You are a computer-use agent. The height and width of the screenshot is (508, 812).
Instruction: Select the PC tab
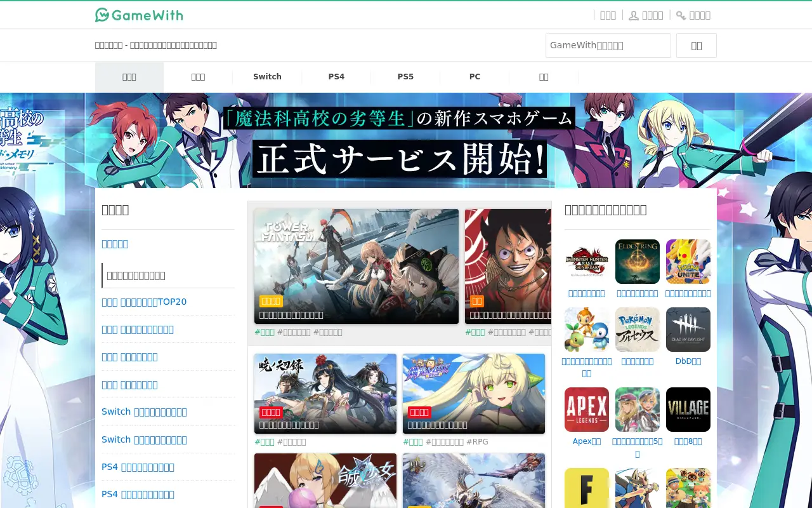(475, 77)
